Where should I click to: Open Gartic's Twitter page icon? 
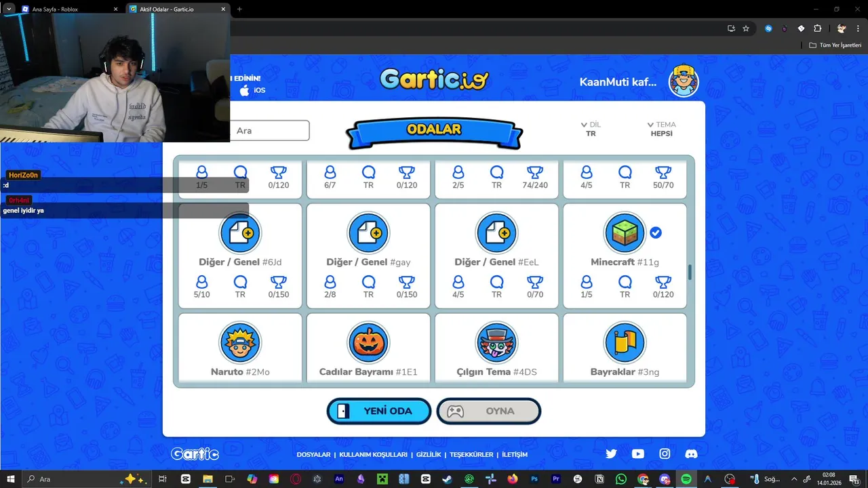(611, 454)
